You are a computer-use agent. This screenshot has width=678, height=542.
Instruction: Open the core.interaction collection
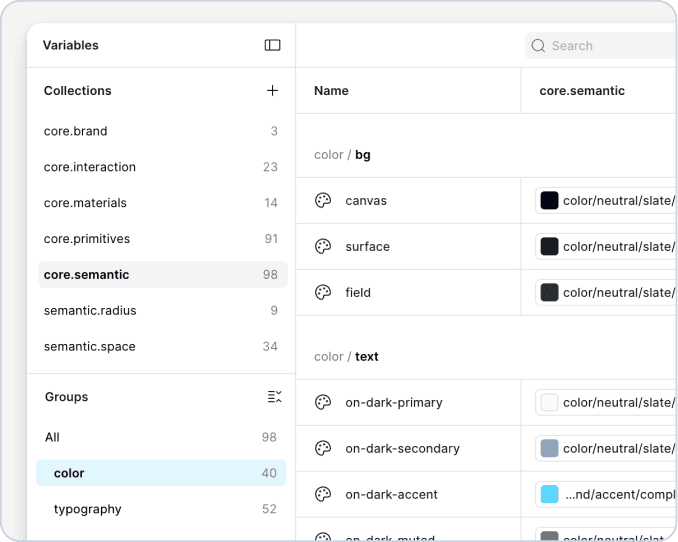point(163,167)
